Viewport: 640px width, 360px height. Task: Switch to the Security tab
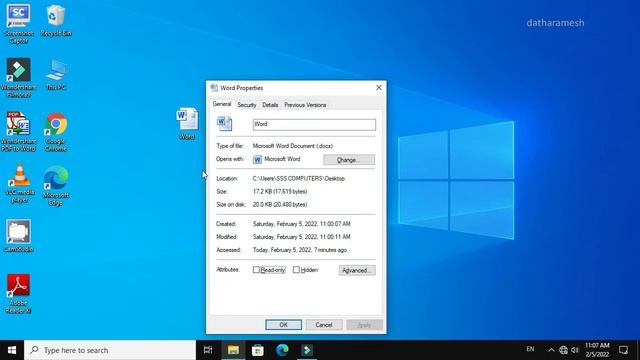(x=247, y=105)
